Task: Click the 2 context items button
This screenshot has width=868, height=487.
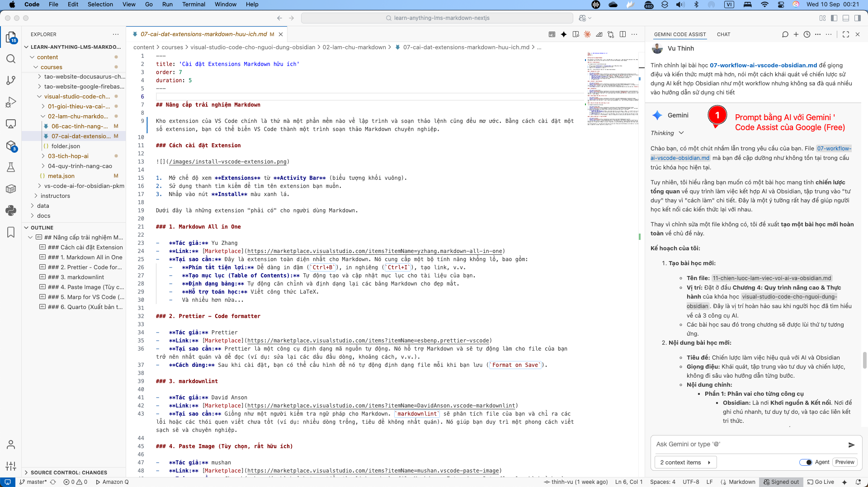Action: tap(685, 462)
